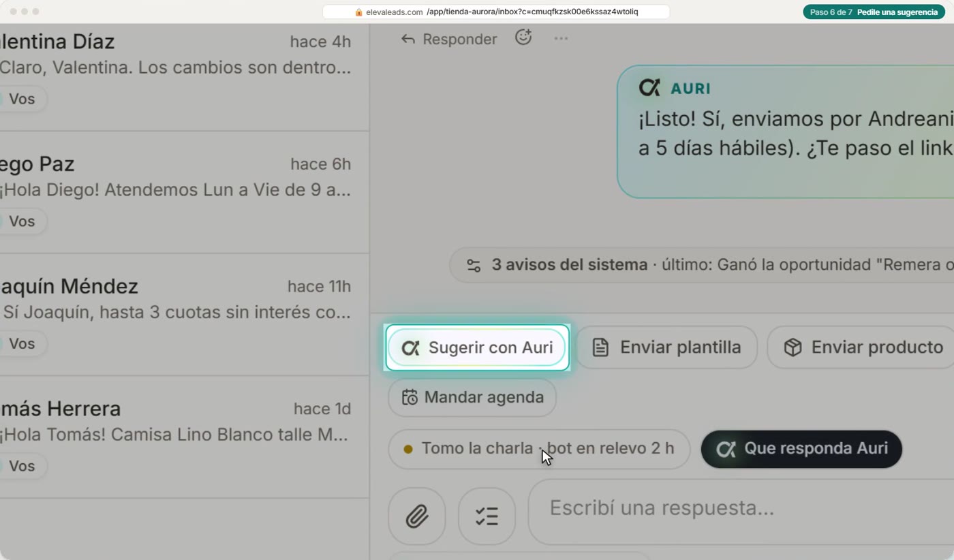Expand the 3 avisos del sistema notice

pos(702,265)
